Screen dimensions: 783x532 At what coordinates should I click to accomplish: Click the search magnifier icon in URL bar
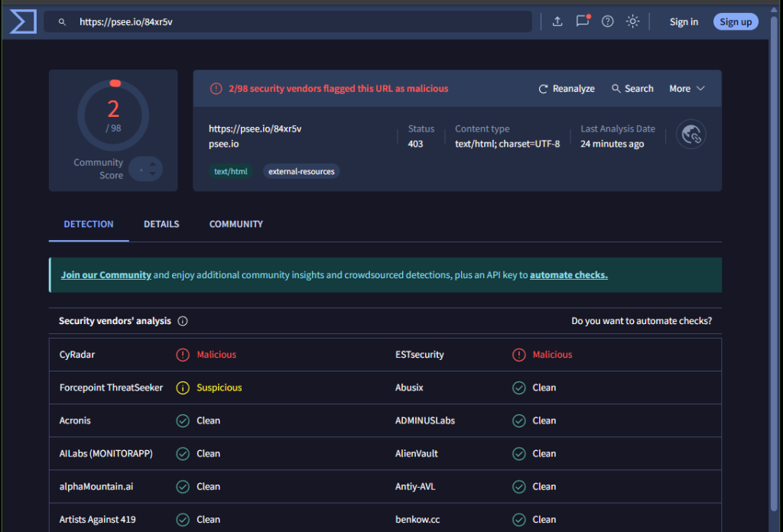62,22
